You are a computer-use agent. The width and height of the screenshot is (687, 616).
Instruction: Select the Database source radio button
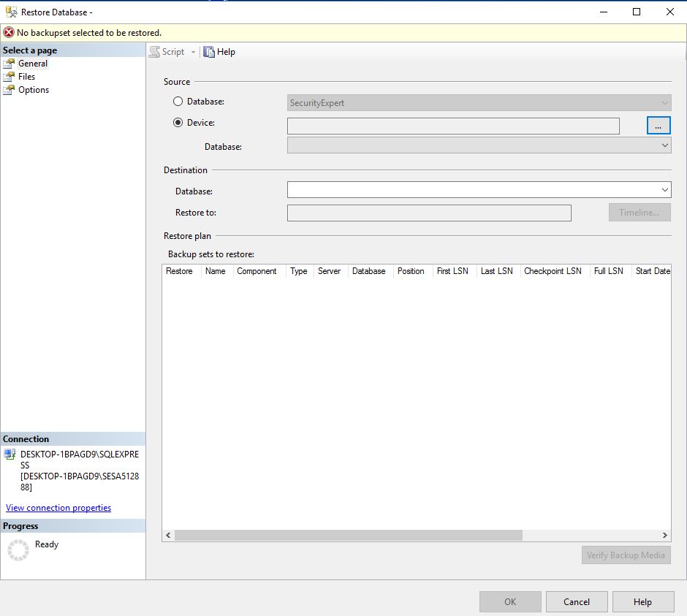tap(178, 102)
